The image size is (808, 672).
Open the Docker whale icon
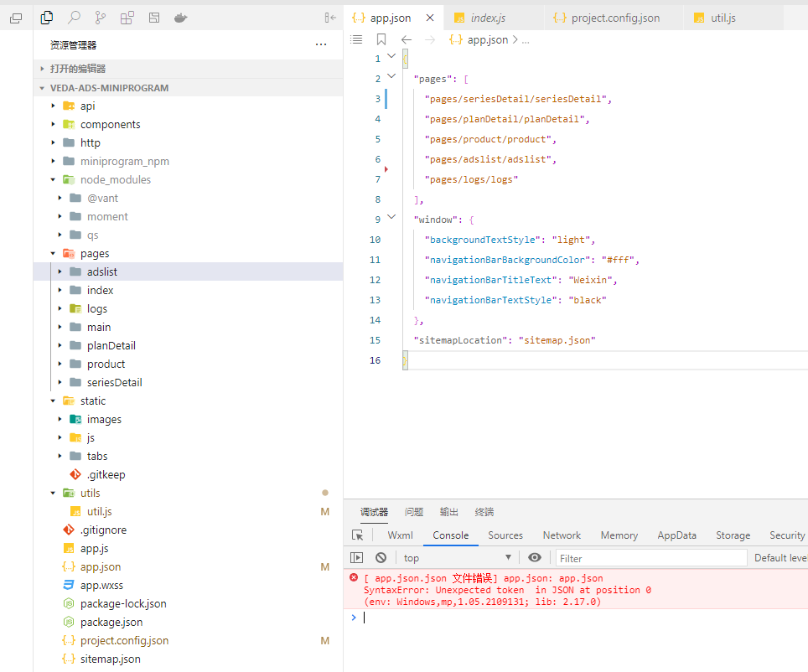click(x=180, y=18)
